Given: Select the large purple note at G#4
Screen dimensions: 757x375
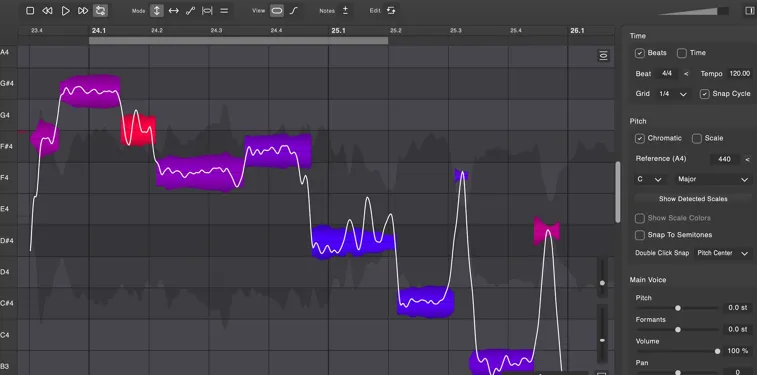Looking at the screenshot, I should click(90, 91).
